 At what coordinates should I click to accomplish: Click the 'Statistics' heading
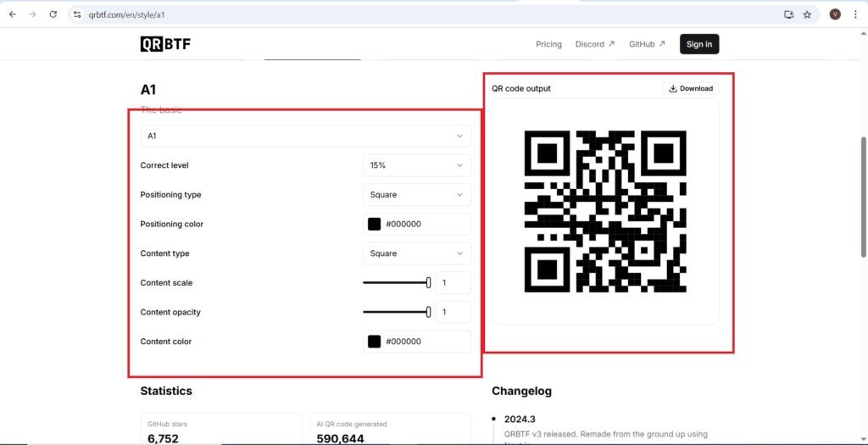click(166, 391)
